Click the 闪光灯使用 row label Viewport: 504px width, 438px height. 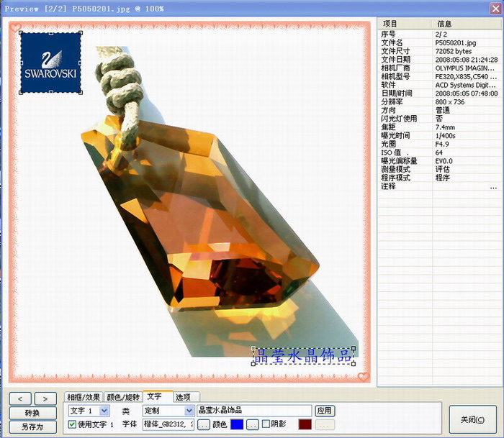coord(399,119)
